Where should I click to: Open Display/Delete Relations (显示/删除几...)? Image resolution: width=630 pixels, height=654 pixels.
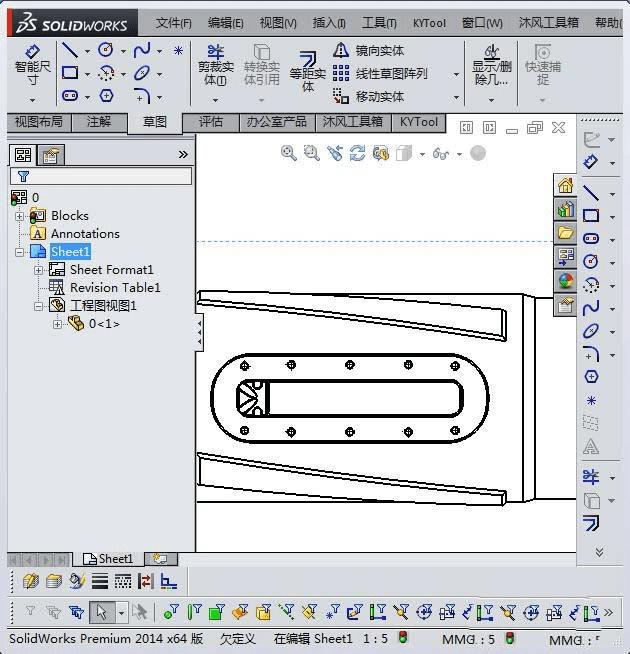pyautogui.click(x=491, y=65)
